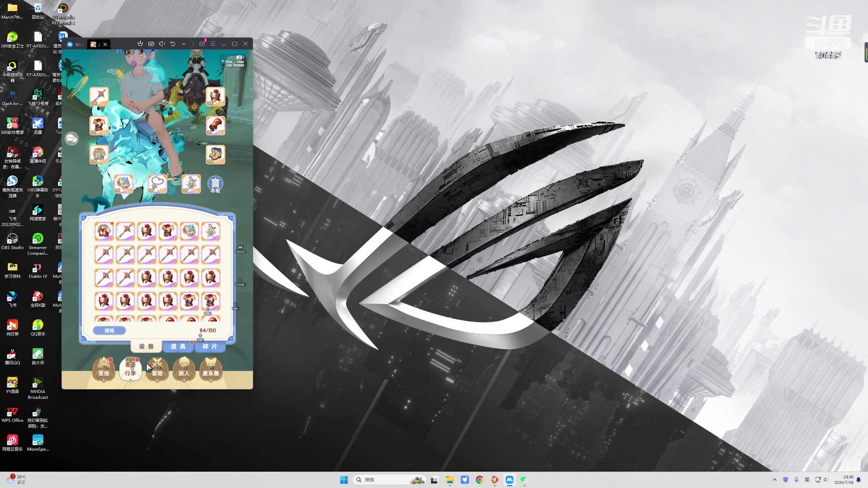Open WeChat icon in taskbar
Screen dimensions: 868x488
tap(524, 479)
